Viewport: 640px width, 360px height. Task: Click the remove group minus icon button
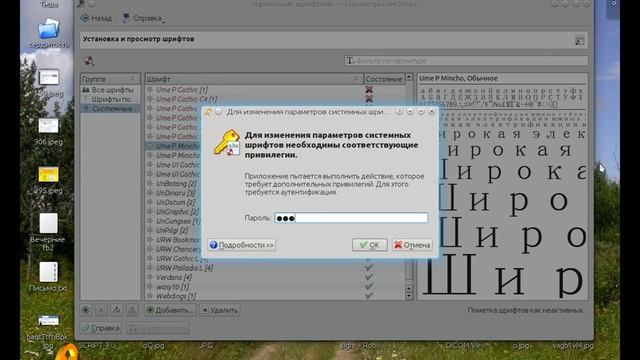(101, 310)
